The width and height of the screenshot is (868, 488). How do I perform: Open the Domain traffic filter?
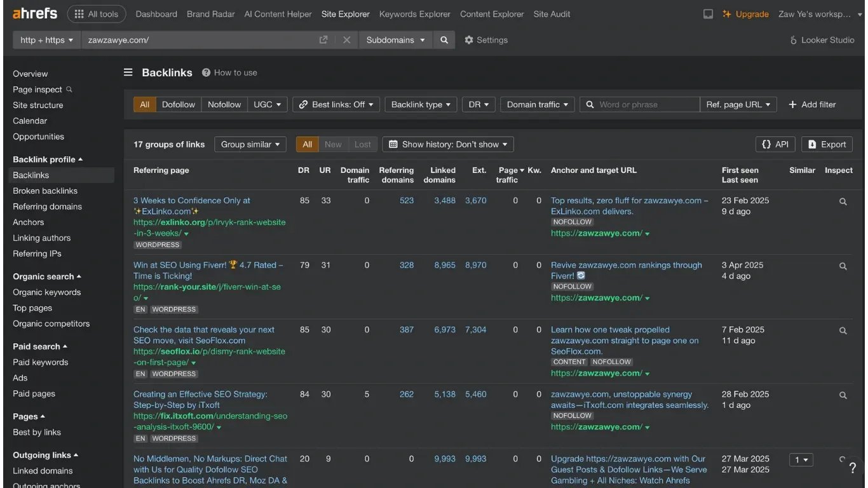click(538, 105)
